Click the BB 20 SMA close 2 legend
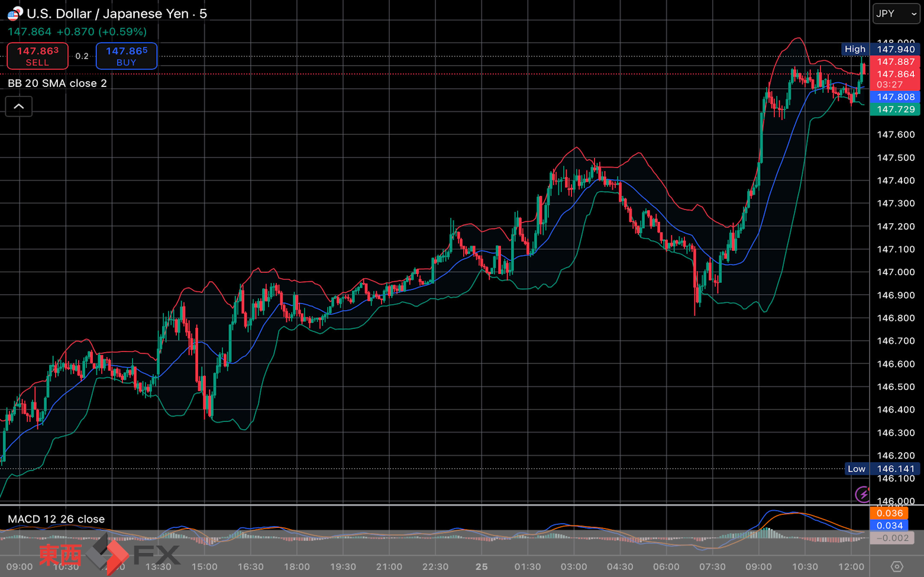 pyautogui.click(x=57, y=83)
